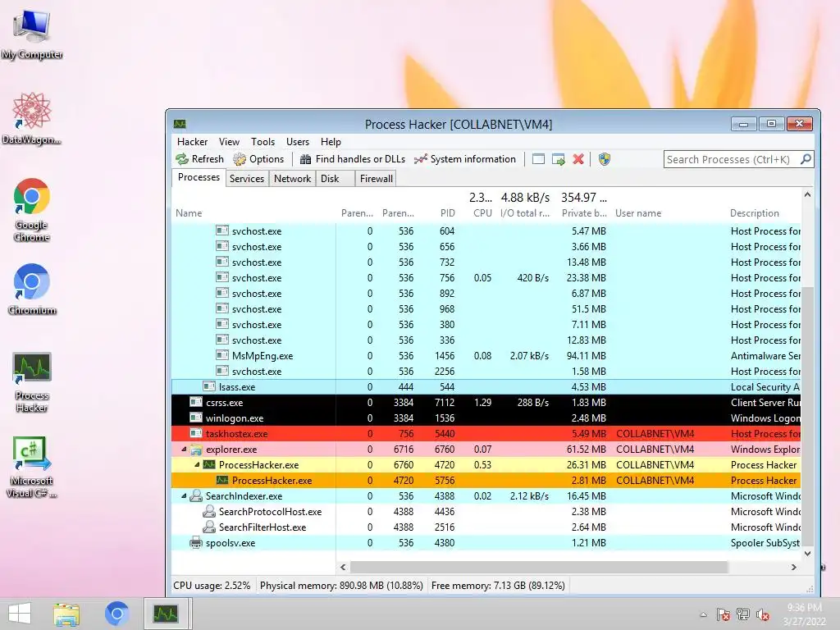Click the vertical scrollbar down arrow
This screenshot has width=840, height=630.
pos(807,554)
